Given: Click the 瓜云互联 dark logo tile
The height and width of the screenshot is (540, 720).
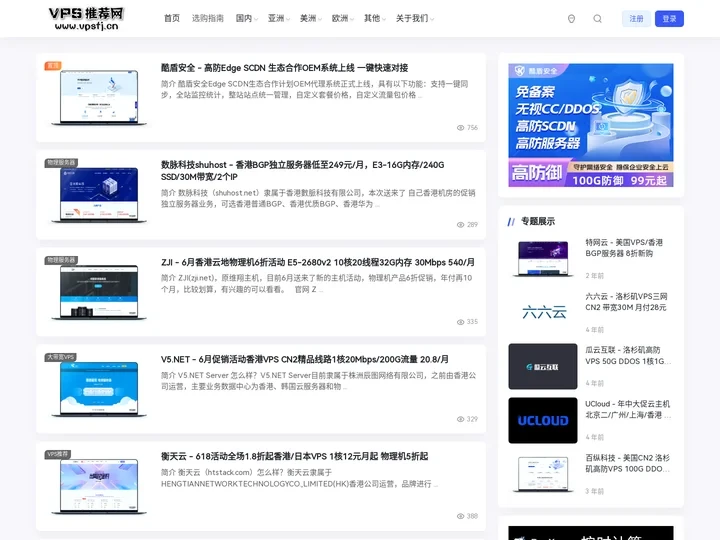Looking at the screenshot, I should click(543, 366).
